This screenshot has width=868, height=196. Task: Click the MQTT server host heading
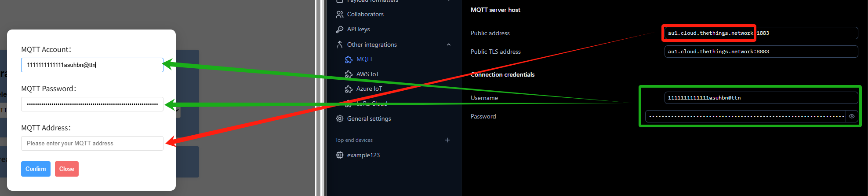click(x=495, y=10)
